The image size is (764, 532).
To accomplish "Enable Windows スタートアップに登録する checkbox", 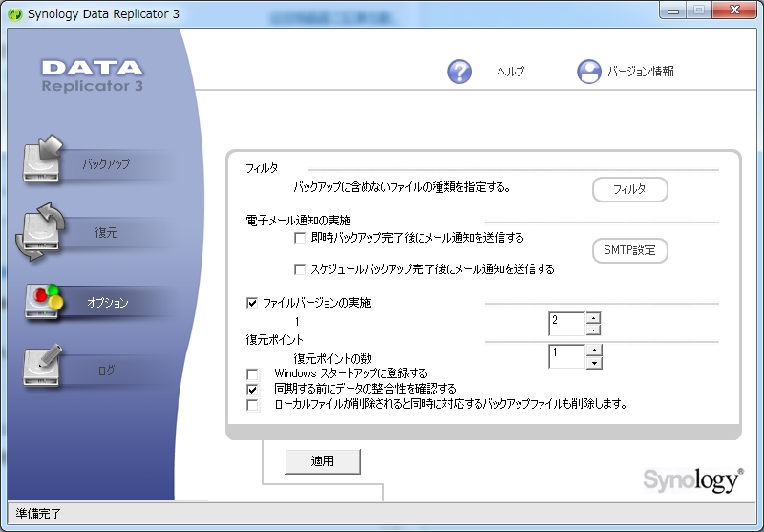I will 252,374.
